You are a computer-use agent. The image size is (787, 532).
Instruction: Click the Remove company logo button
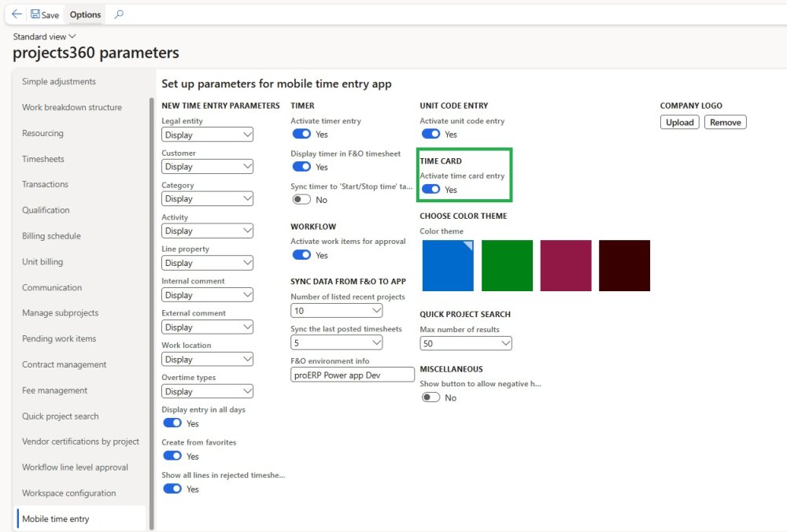[x=725, y=122]
